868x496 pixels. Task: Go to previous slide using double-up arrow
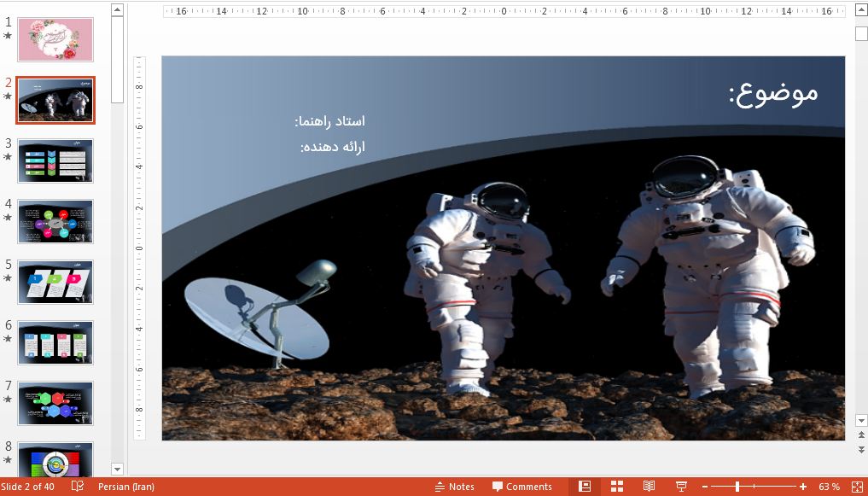coord(861,436)
